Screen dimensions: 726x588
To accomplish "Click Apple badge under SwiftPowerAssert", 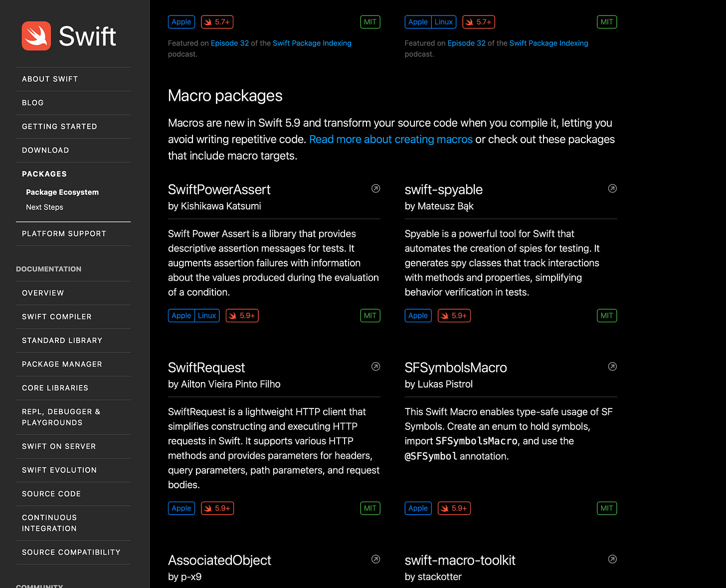I will coord(181,316).
